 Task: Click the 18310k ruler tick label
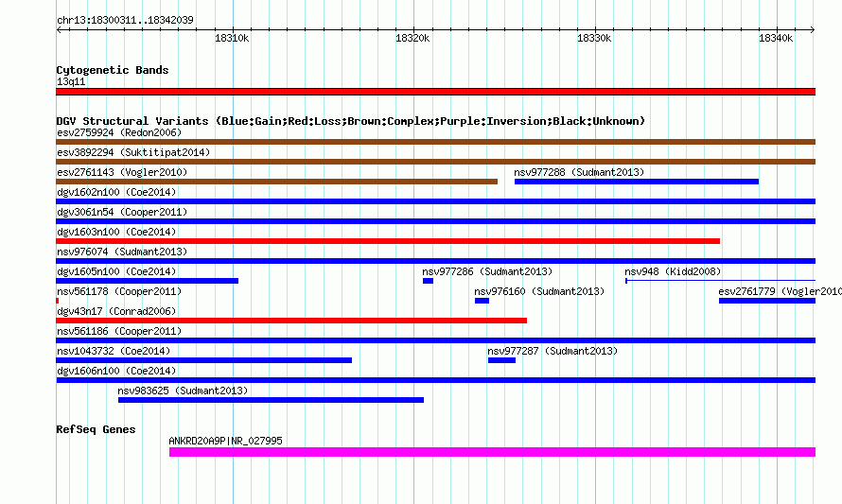tap(232, 38)
